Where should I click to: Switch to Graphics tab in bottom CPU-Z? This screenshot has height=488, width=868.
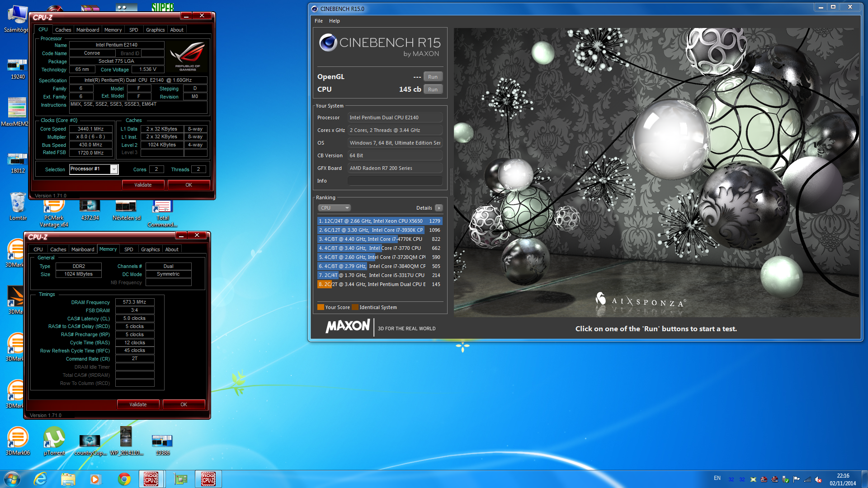150,249
